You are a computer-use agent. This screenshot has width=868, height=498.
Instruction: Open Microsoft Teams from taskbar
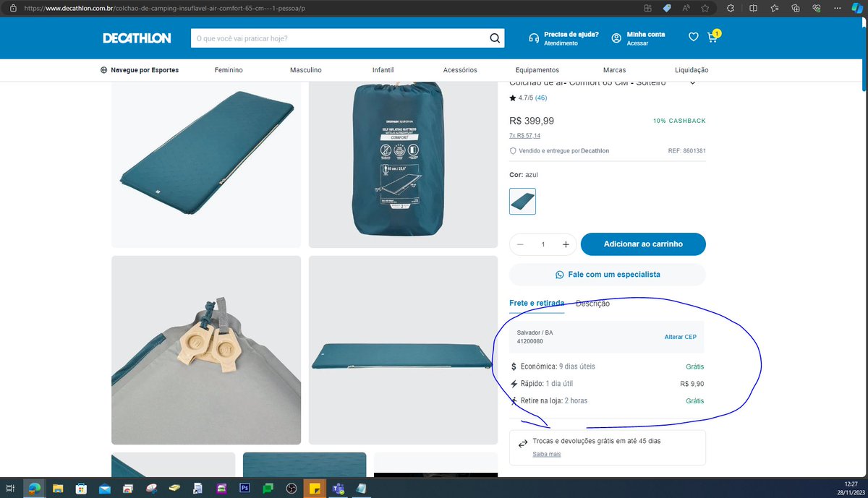pos(338,489)
